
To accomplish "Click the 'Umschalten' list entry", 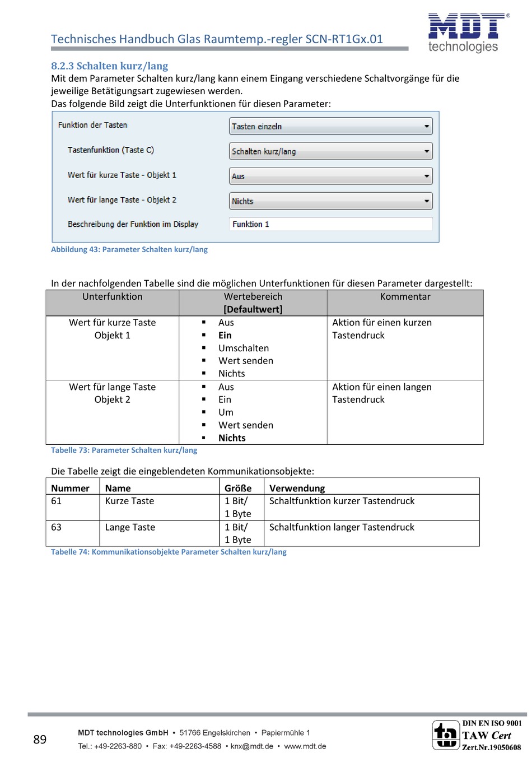I will 244,348.
